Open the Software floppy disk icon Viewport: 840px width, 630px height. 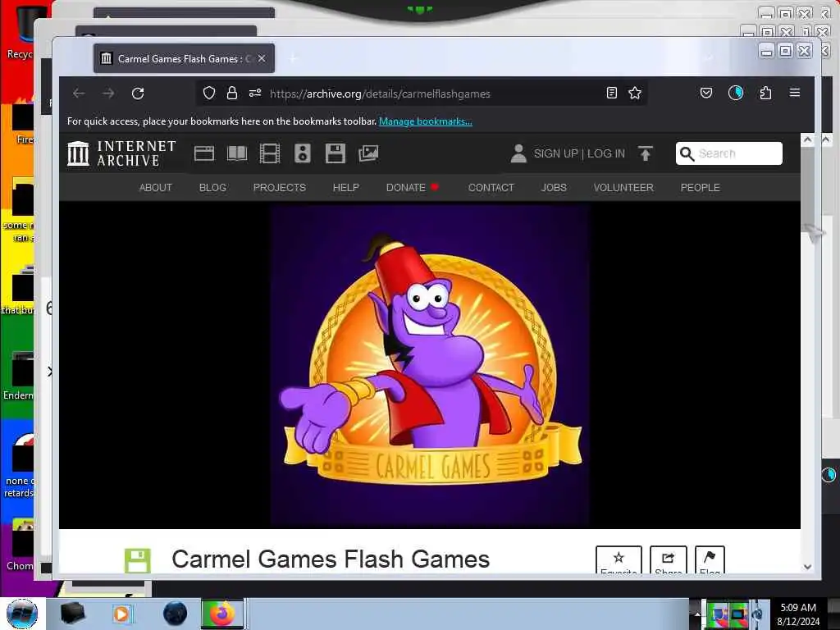(x=336, y=153)
